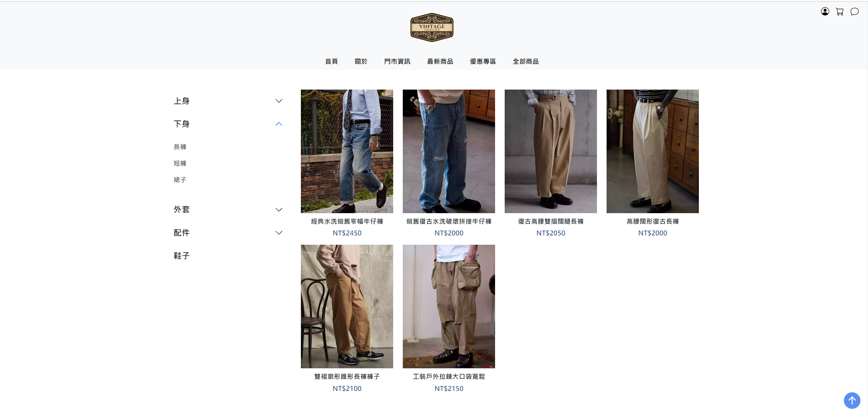Screen dimensions: 868x416
Task: Click the 雙褶廓形錐形長褲褲子 product title
Action: pos(347,377)
